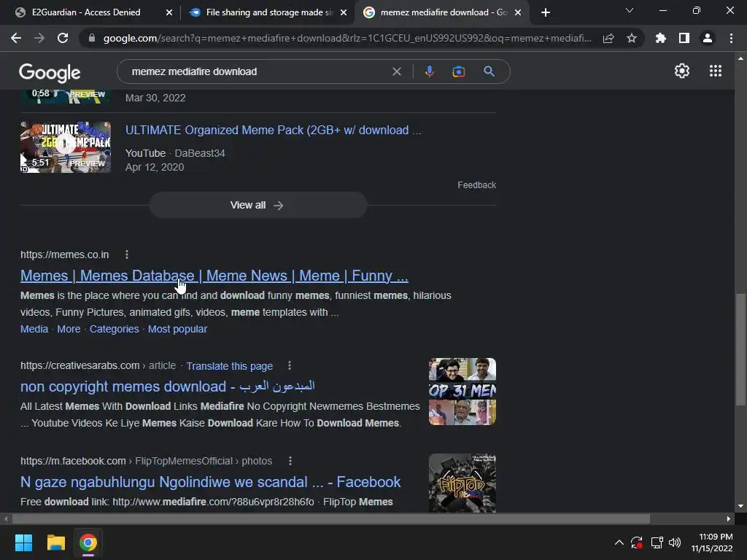The image size is (747, 560).
Task: Open the More sitelink
Action: click(69, 329)
